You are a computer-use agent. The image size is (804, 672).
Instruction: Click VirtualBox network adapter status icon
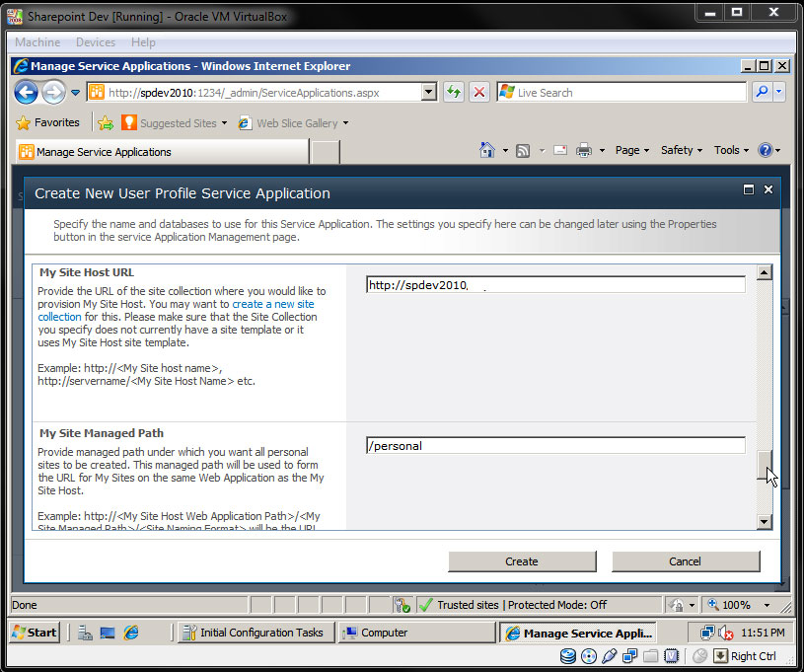click(629, 656)
